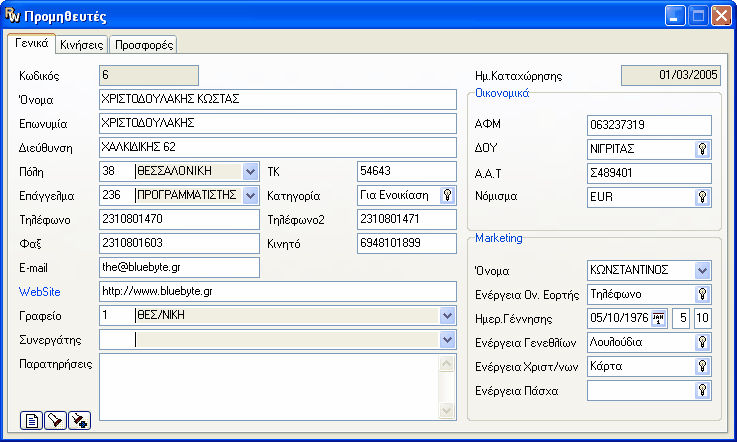Click the ΑΦΜ field 063237319

[649, 125]
